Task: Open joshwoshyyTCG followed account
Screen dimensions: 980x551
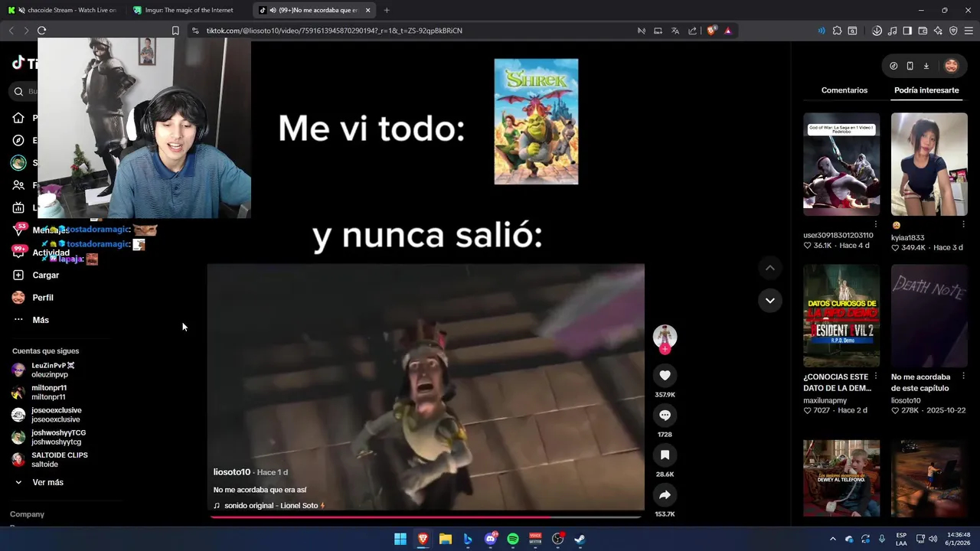Action: point(49,437)
